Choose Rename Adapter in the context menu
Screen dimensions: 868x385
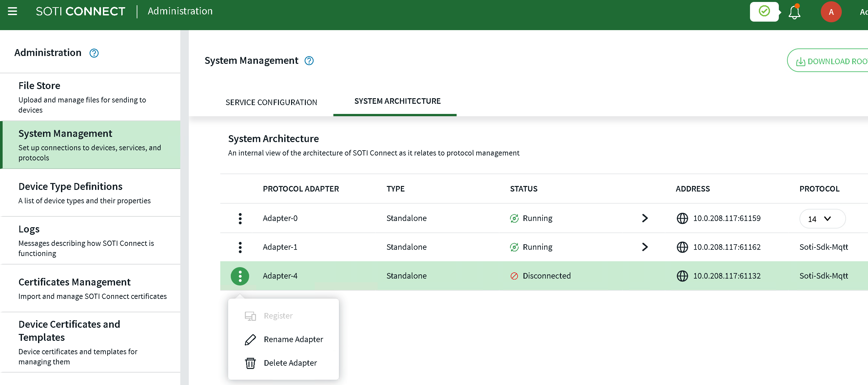284,339
